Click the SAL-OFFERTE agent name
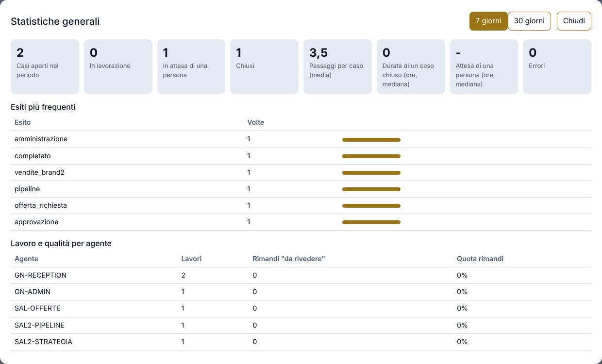The image size is (602, 364). point(37,308)
